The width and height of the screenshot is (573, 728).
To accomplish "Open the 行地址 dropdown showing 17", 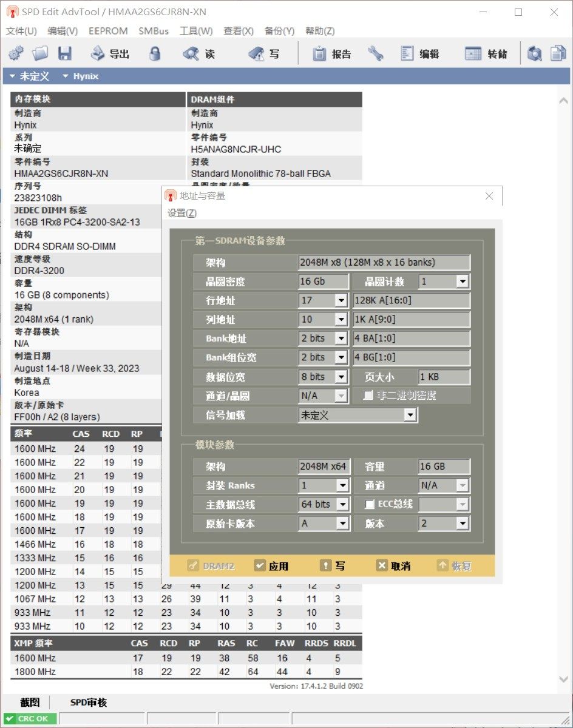I will coord(341,300).
